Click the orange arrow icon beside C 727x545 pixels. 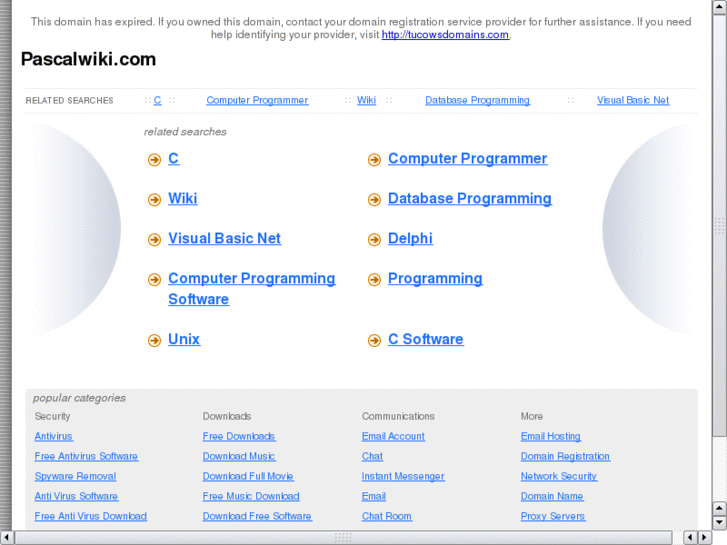(154, 160)
